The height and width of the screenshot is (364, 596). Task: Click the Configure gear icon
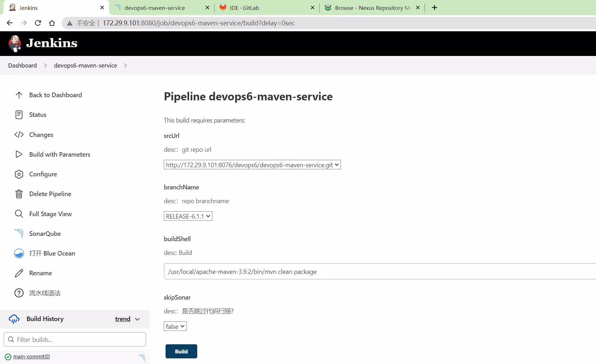tap(19, 174)
